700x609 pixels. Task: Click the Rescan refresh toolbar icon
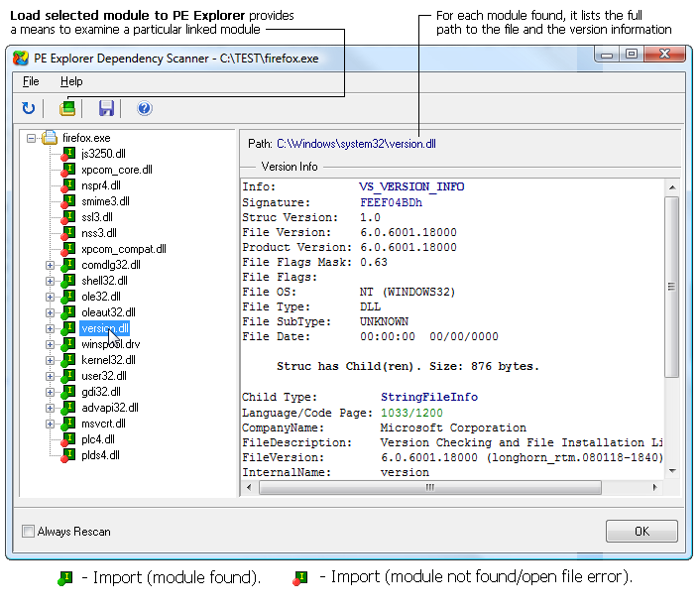(28, 108)
